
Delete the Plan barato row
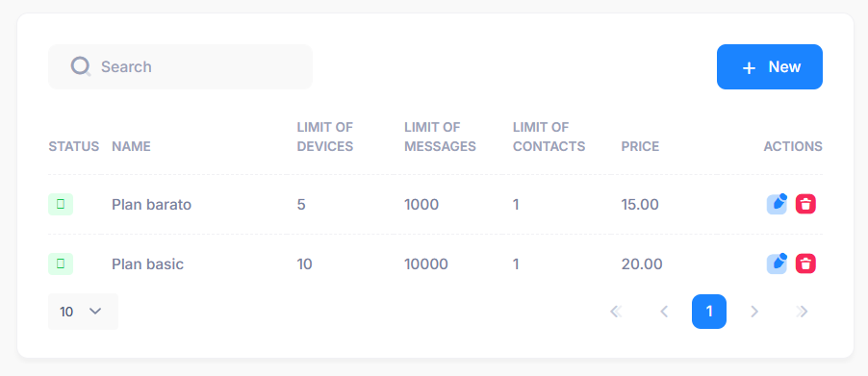806,204
